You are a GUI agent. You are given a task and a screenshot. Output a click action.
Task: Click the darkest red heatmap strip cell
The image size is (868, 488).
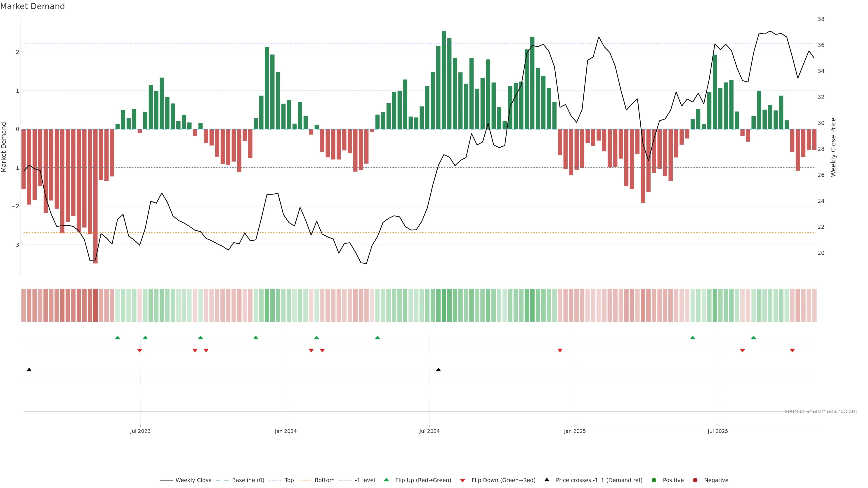95,305
